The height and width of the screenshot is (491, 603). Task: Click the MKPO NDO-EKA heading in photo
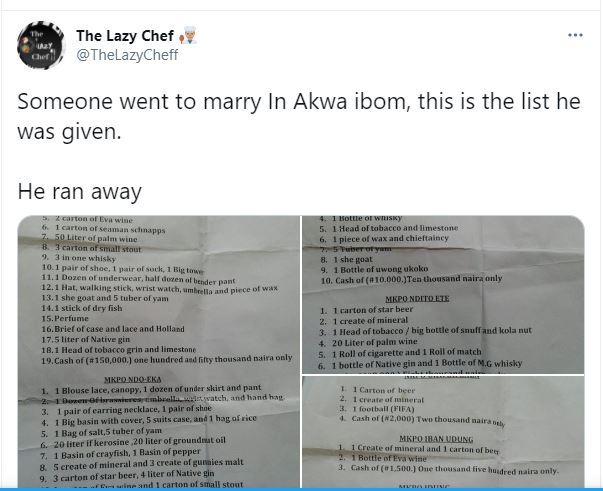click(x=133, y=379)
